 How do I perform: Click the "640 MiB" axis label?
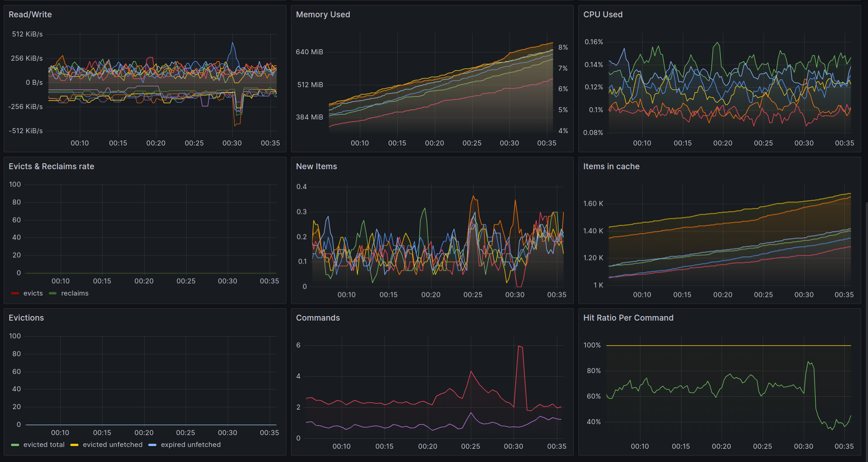(x=309, y=52)
